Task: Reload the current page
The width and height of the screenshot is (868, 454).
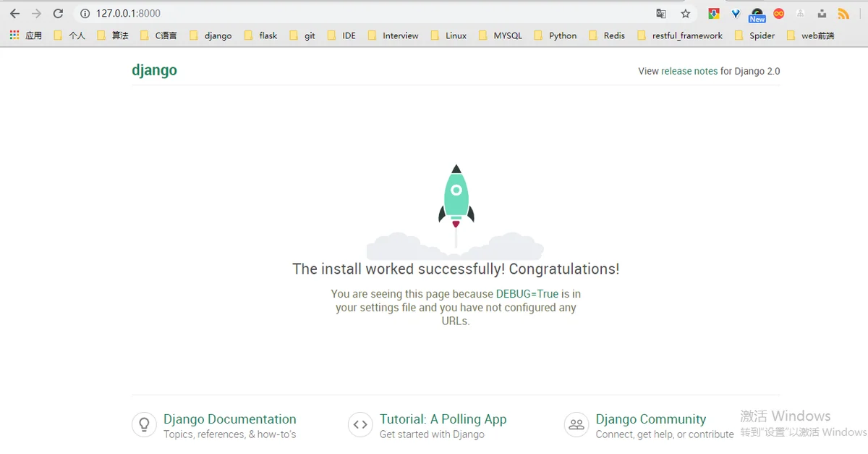Action: pyautogui.click(x=59, y=14)
